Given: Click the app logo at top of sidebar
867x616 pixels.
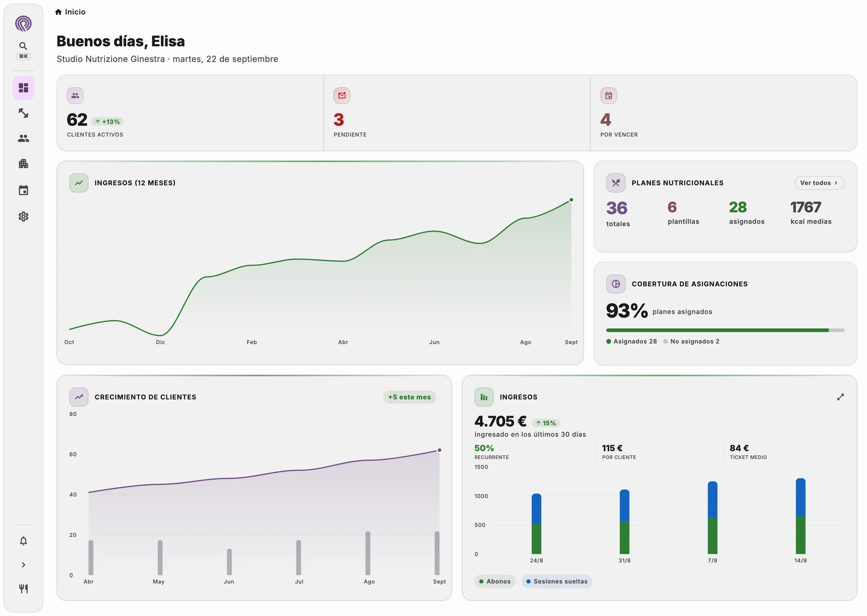Looking at the screenshot, I should (x=23, y=23).
